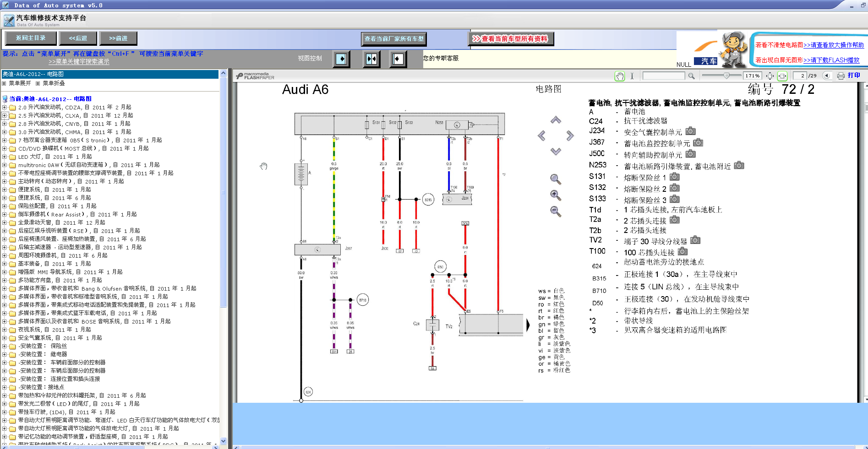
Task: Select the 当前:奥迪-A6L-2012-- 电路图 root node
Action: (x=50, y=99)
